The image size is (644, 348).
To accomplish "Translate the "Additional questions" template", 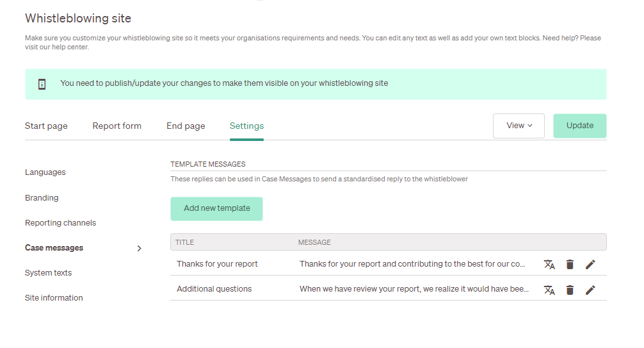I will point(549,290).
